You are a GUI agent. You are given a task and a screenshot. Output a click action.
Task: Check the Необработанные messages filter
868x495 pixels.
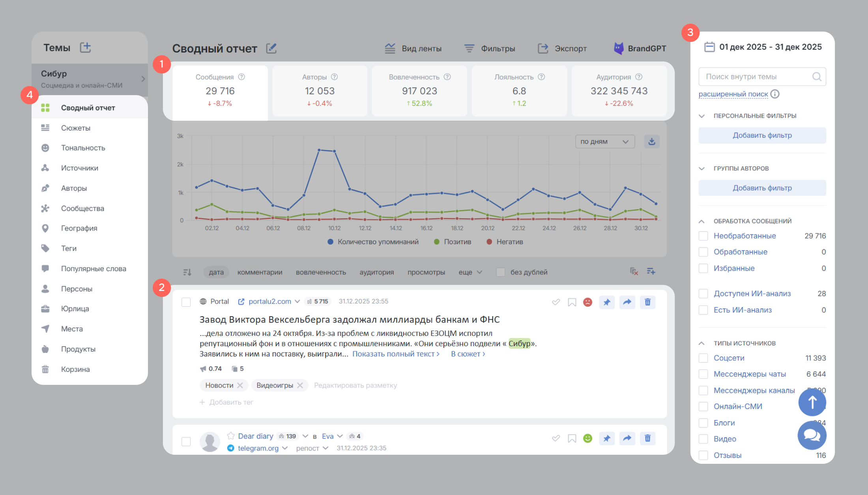[x=703, y=236]
